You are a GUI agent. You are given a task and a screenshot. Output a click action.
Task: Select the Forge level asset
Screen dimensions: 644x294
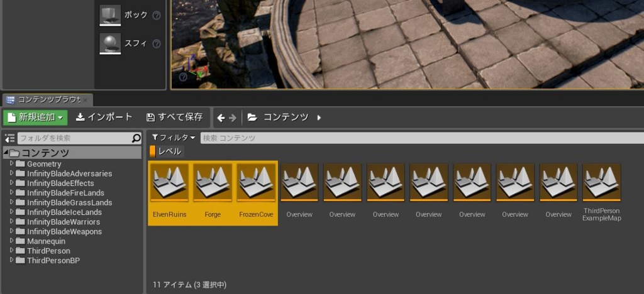click(213, 193)
